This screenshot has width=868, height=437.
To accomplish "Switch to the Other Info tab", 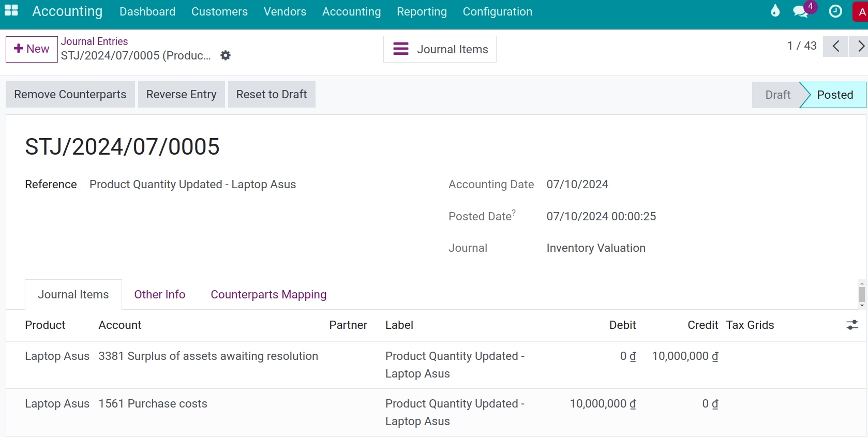I will pos(160,295).
